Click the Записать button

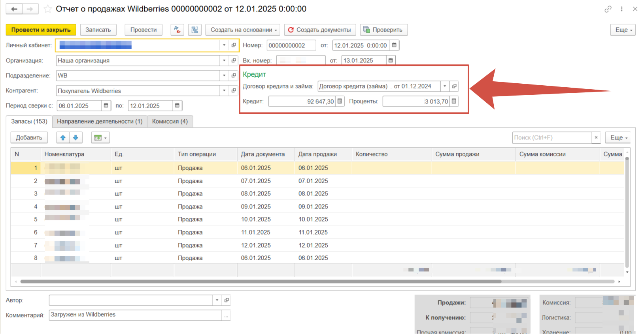click(x=98, y=30)
